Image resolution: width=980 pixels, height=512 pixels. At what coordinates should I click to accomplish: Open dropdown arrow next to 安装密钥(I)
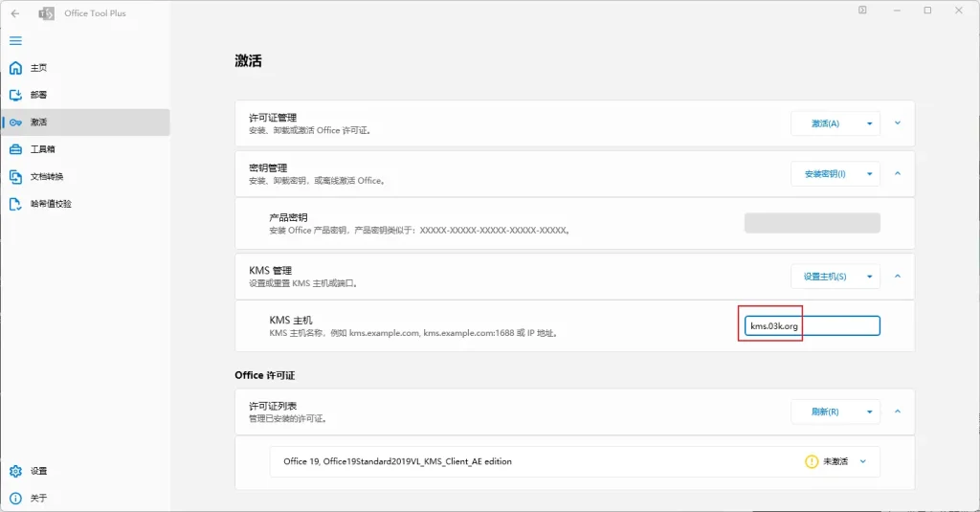869,174
